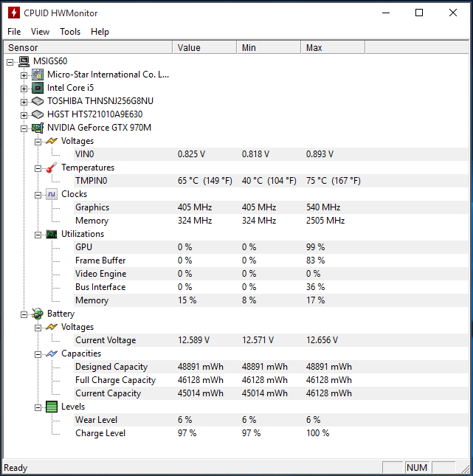Viewport: 473px width, 476px height.
Task: Collapse the MSIGS60 root node
Action: (10, 62)
